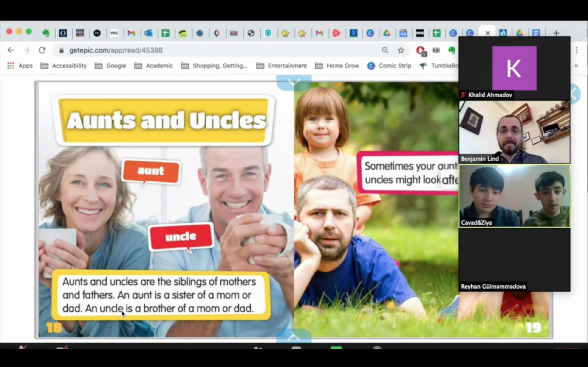This screenshot has width=588, height=367.
Task: Switch to the first Gmail tab
Action: [x=131, y=33]
